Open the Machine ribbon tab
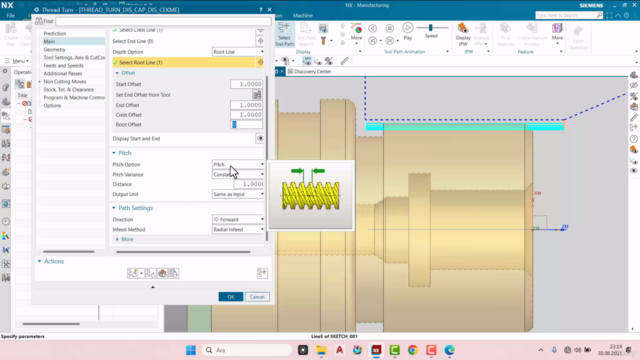The image size is (640, 360). tap(302, 16)
